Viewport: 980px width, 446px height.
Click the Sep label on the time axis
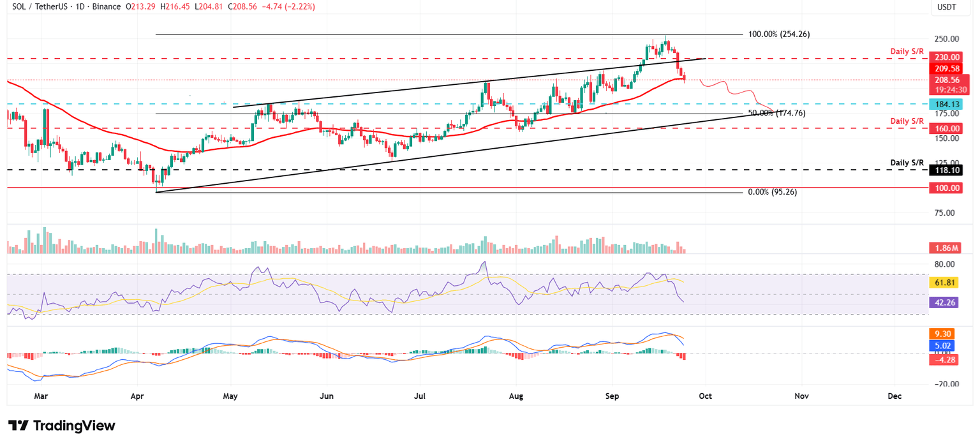[x=612, y=396]
